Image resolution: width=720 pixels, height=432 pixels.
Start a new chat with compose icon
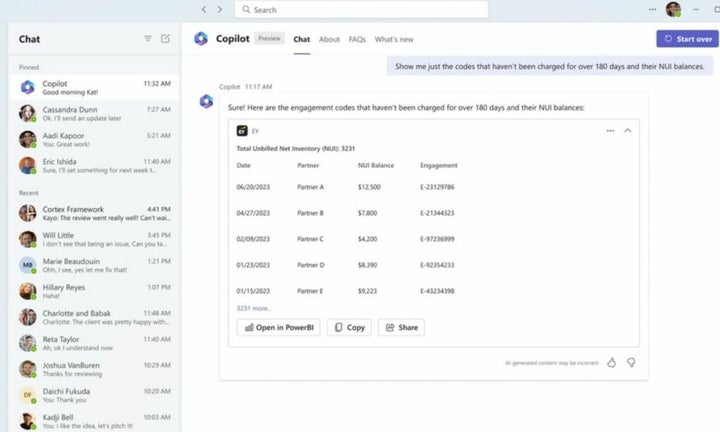click(x=166, y=39)
